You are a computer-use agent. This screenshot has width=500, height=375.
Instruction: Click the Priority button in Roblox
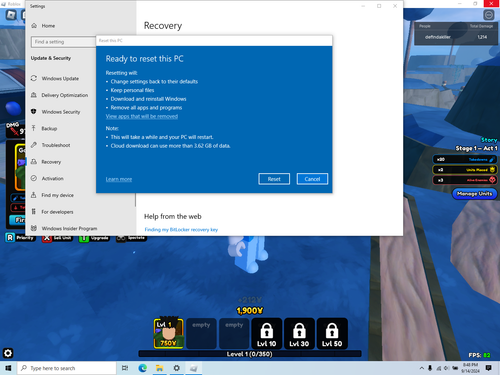(x=21, y=238)
